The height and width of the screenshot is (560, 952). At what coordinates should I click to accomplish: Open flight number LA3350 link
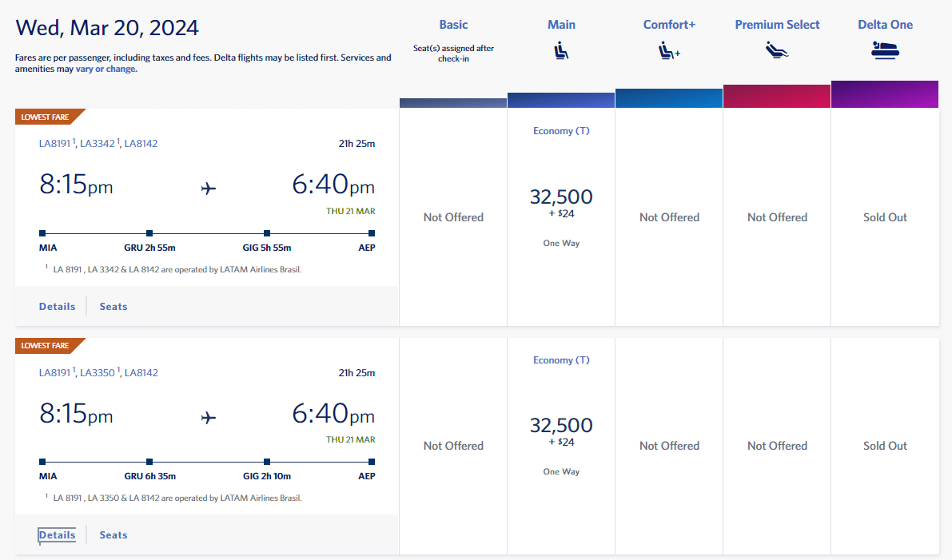pos(98,373)
